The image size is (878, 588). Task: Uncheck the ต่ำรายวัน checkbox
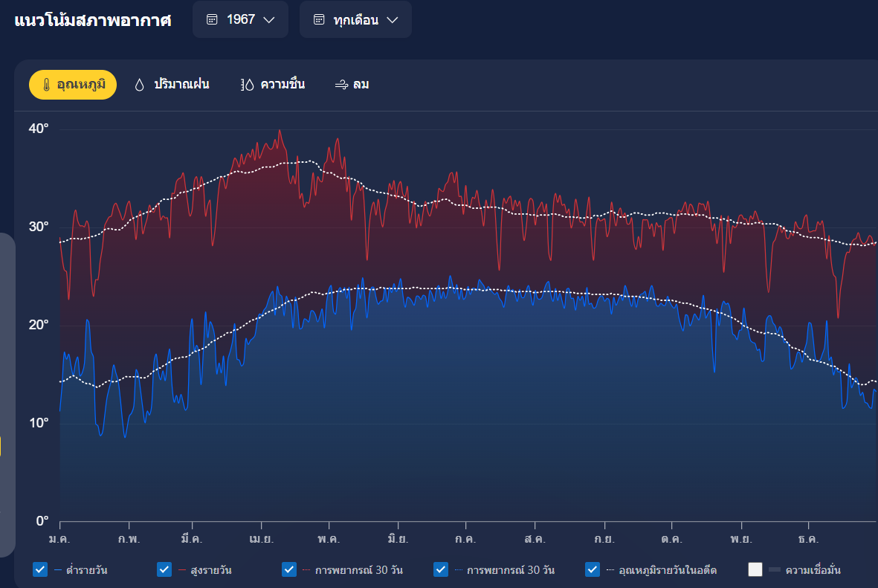point(40,569)
